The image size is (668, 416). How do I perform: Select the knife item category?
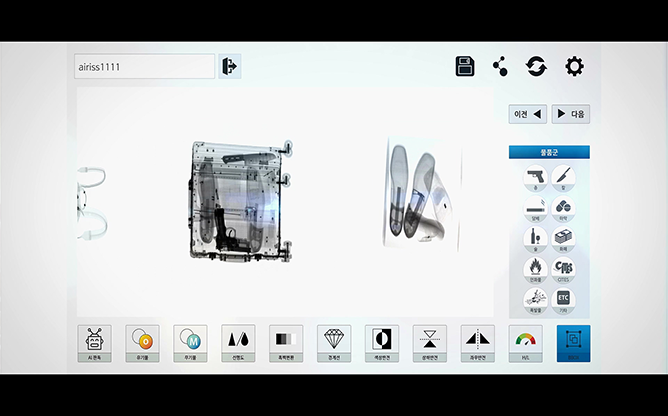click(x=563, y=178)
